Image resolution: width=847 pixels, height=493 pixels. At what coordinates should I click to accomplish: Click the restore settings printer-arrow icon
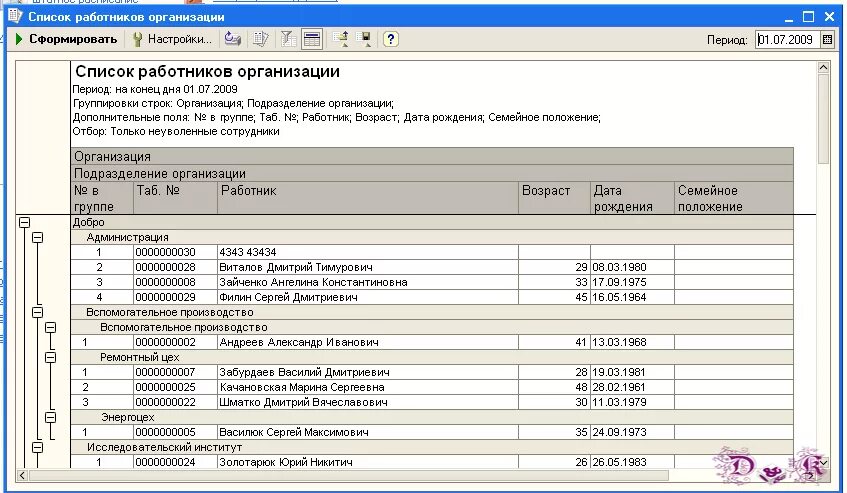point(233,39)
